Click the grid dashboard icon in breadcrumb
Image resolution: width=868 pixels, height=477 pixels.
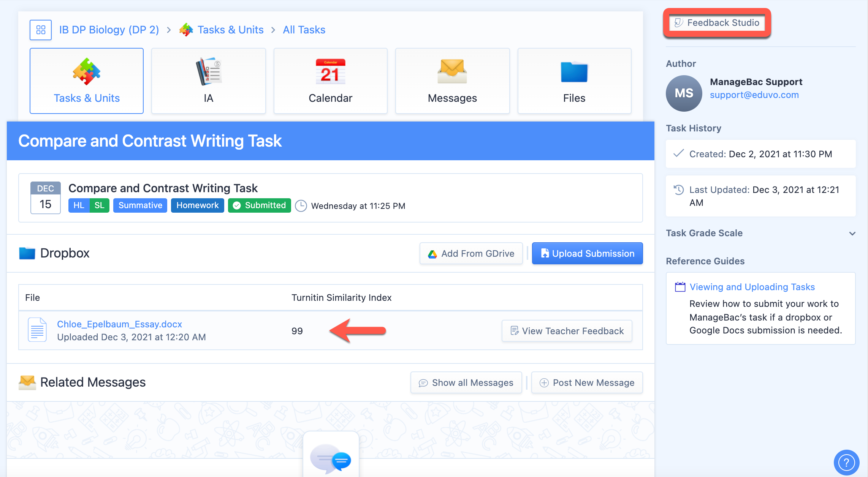tap(41, 30)
